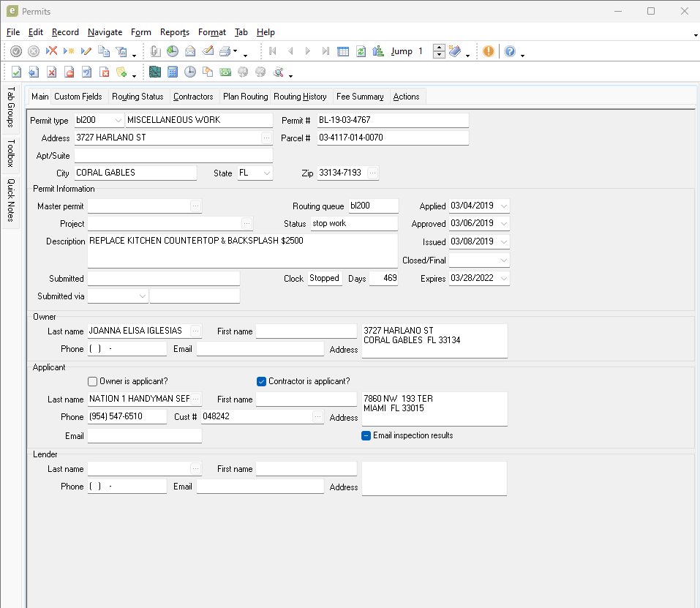Check the 'Owner is applicant?' checkbox
Image resolution: width=700 pixels, height=608 pixels.
click(93, 381)
